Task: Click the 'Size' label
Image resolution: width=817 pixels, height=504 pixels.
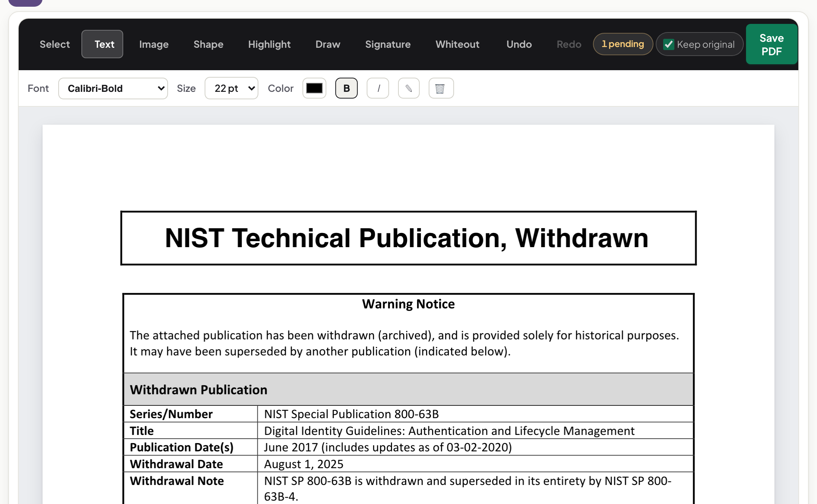Action: 186,88
